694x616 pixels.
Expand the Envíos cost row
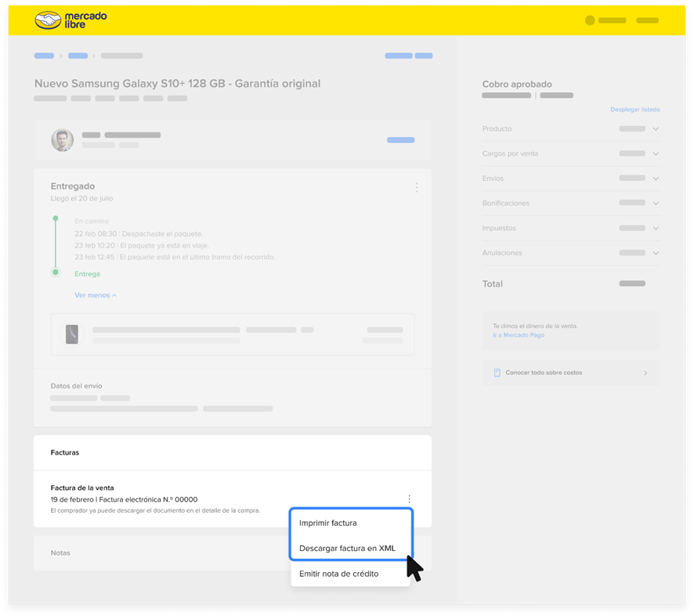[656, 178]
